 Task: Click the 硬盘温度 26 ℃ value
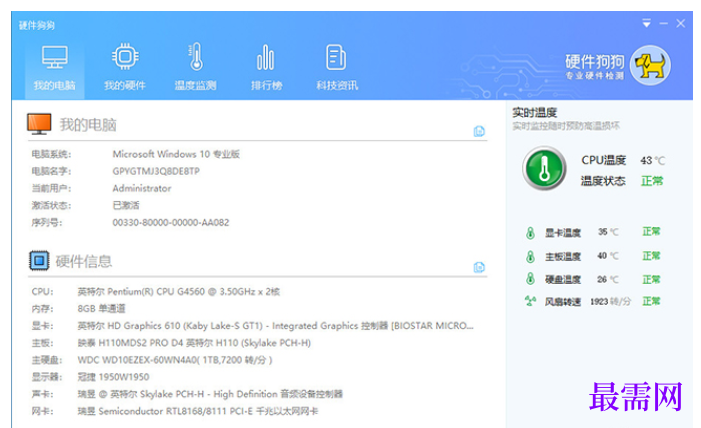tap(608, 280)
